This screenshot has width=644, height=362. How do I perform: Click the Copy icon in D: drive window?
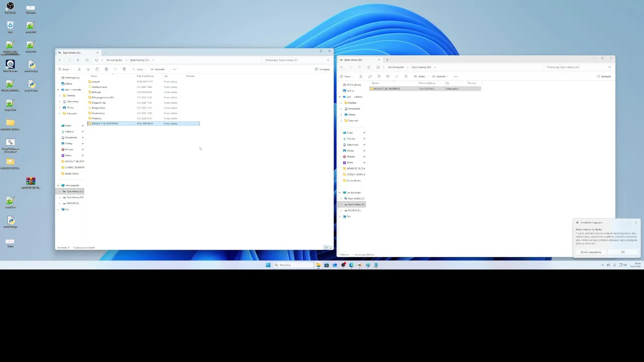click(x=370, y=76)
